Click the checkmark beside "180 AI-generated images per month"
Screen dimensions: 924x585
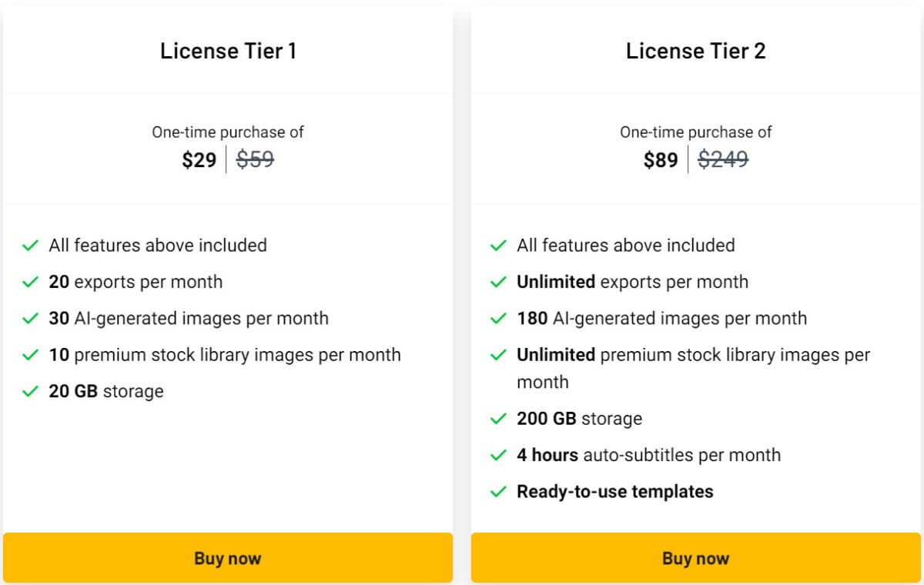point(497,318)
